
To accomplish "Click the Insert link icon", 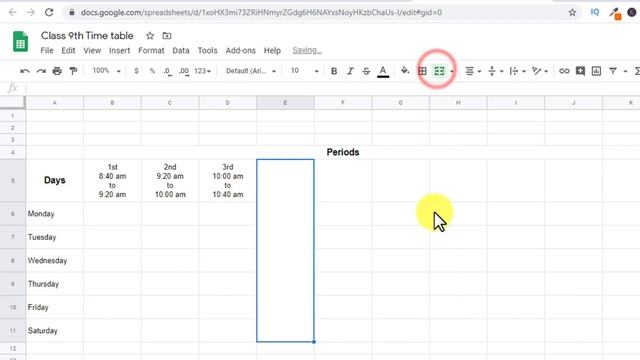I will tap(564, 71).
